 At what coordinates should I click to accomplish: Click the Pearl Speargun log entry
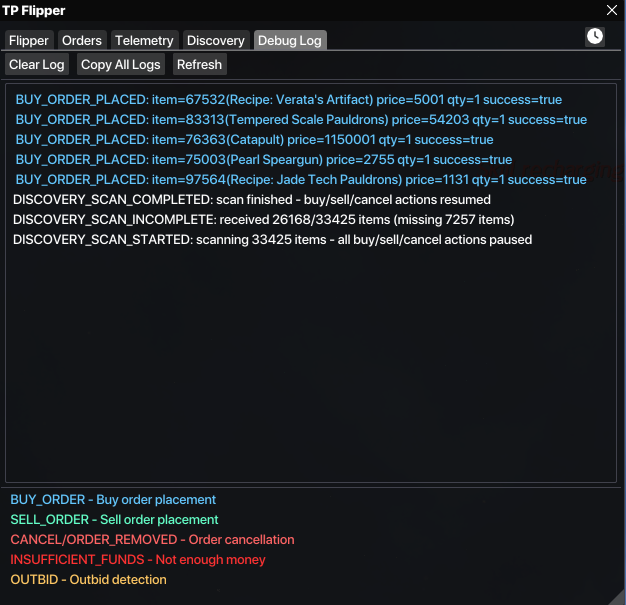[x=263, y=160]
